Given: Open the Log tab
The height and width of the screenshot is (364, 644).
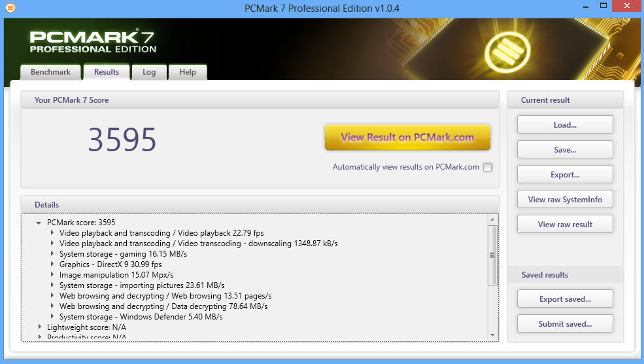Looking at the screenshot, I should (149, 72).
